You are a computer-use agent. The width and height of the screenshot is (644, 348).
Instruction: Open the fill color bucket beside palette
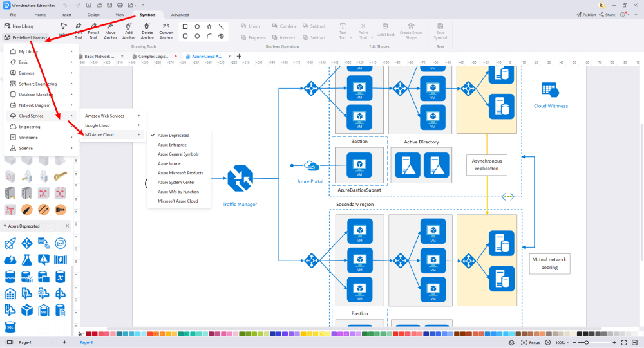80,334
